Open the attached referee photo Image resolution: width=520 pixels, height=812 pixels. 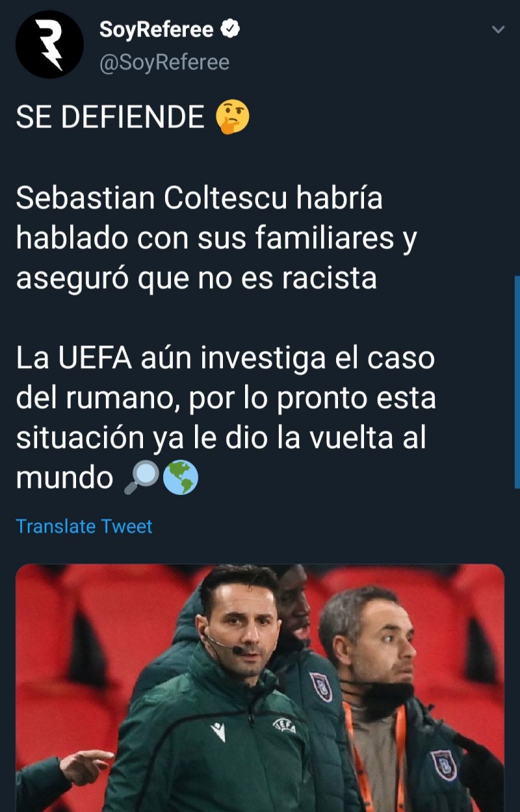pos(260,688)
